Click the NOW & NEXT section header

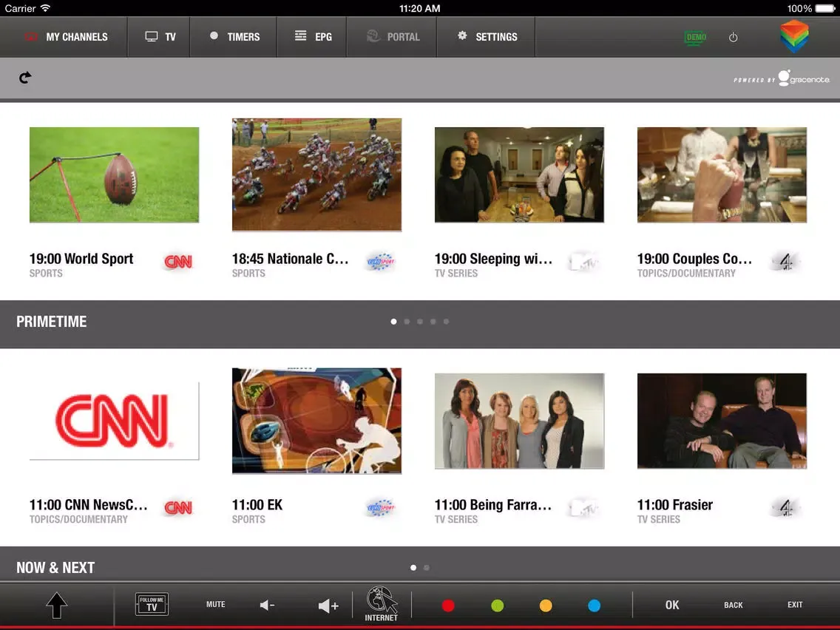[x=55, y=567]
